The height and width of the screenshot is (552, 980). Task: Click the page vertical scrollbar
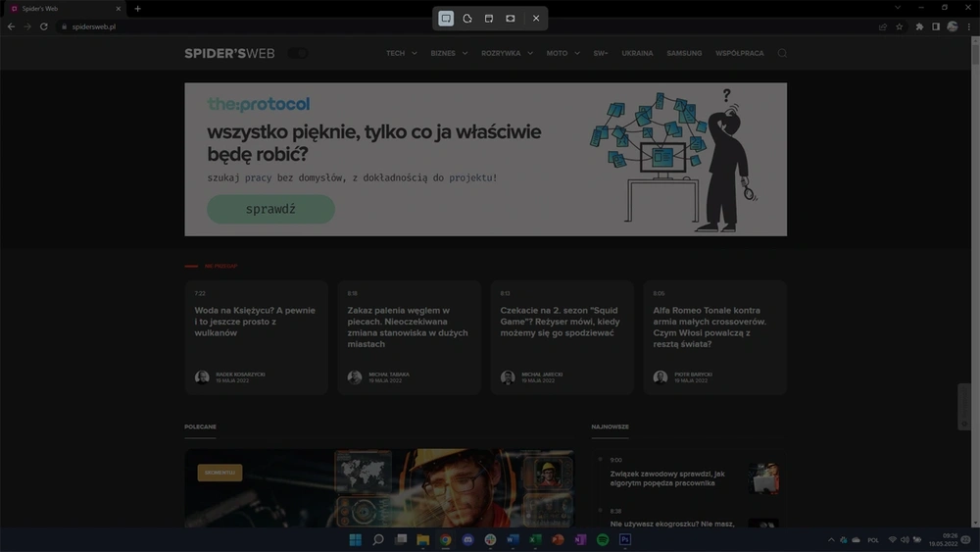(975, 281)
